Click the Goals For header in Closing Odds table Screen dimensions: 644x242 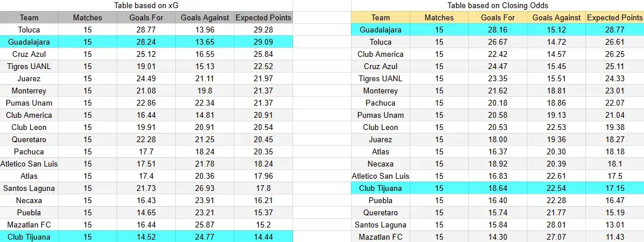[x=497, y=17]
